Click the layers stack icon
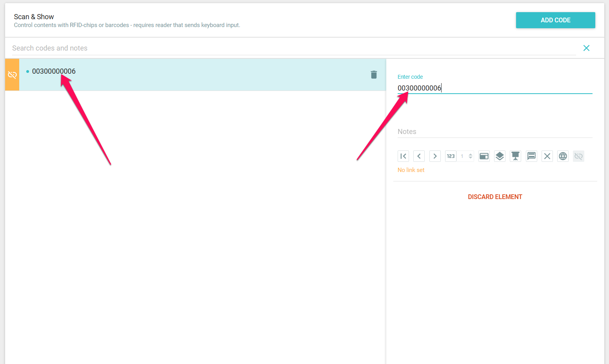 [x=500, y=156]
